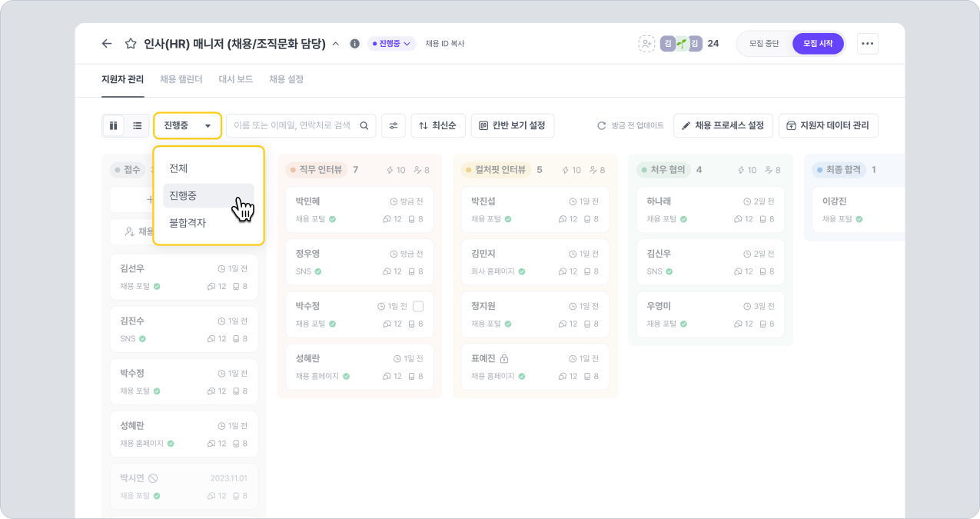
Task: Click the 처우 협의 column label
Action: pos(663,169)
